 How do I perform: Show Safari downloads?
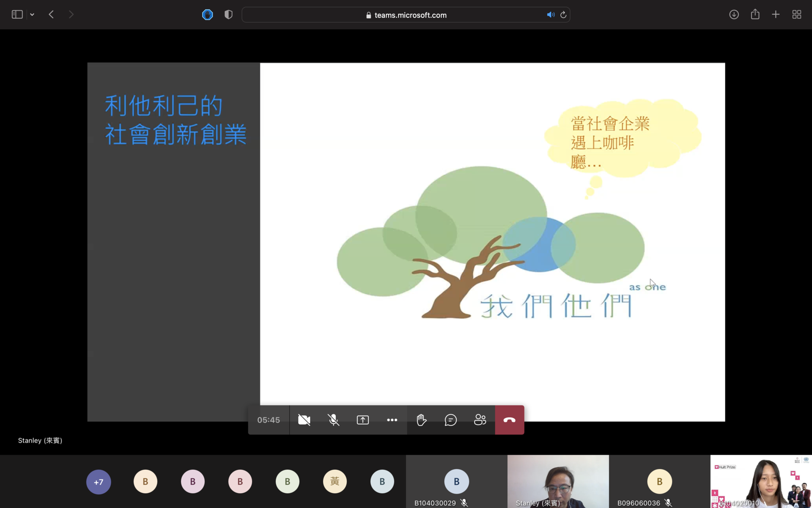click(734, 15)
